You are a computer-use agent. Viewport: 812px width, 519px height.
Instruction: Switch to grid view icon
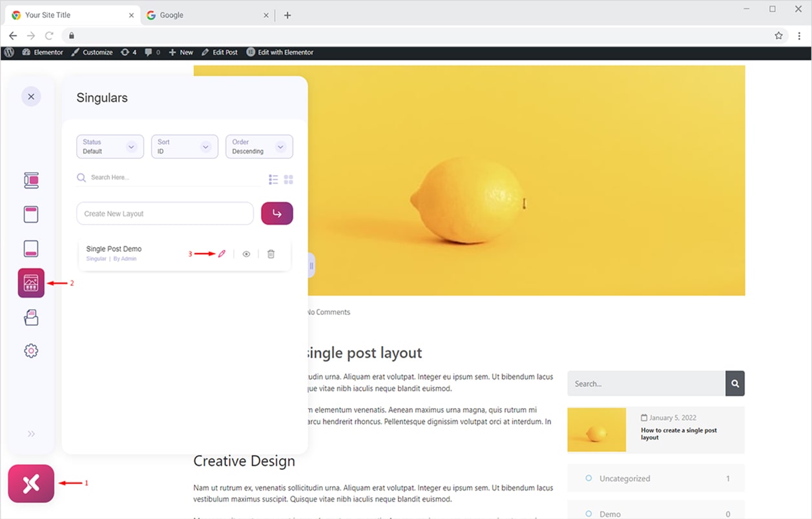tap(289, 179)
